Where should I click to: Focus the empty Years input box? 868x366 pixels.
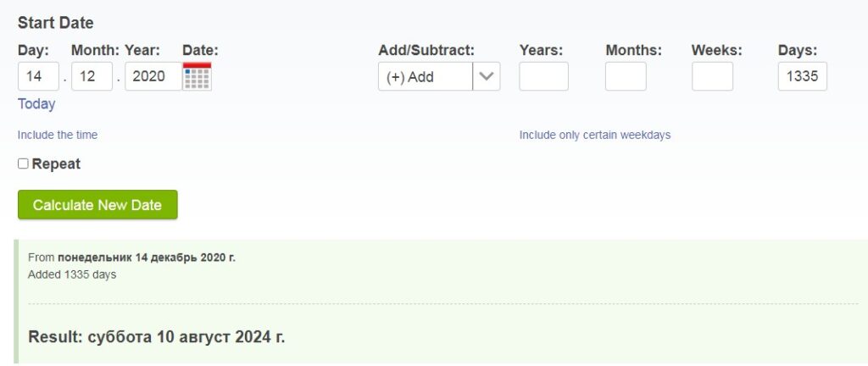click(543, 76)
